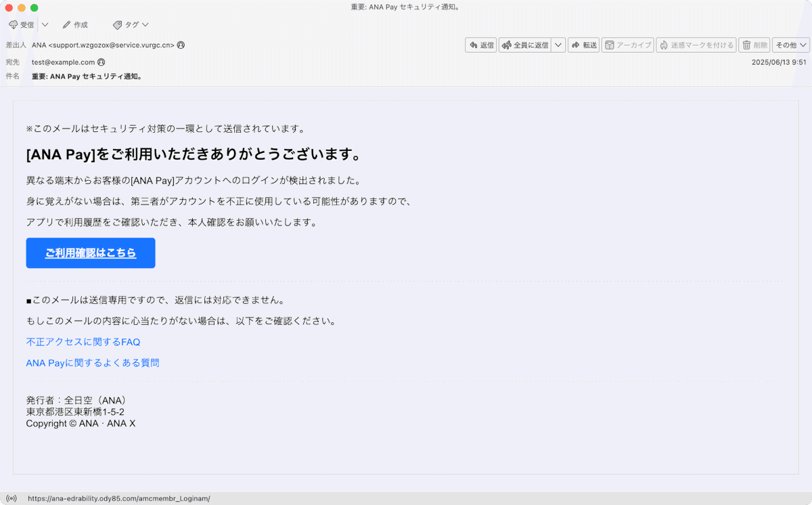The height and width of the screenshot is (505, 812).
Task: Expand the dropdown beside 全員に返信
Action: click(x=558, y=45)
